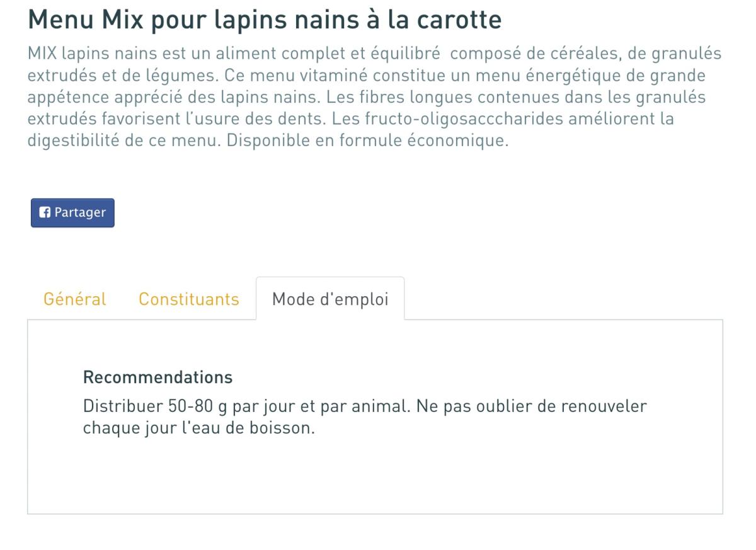The height and width of the screenshot is (550, 756).
Task: Click the phrase l'usure des dents
Action: click(x=277, y=119)
